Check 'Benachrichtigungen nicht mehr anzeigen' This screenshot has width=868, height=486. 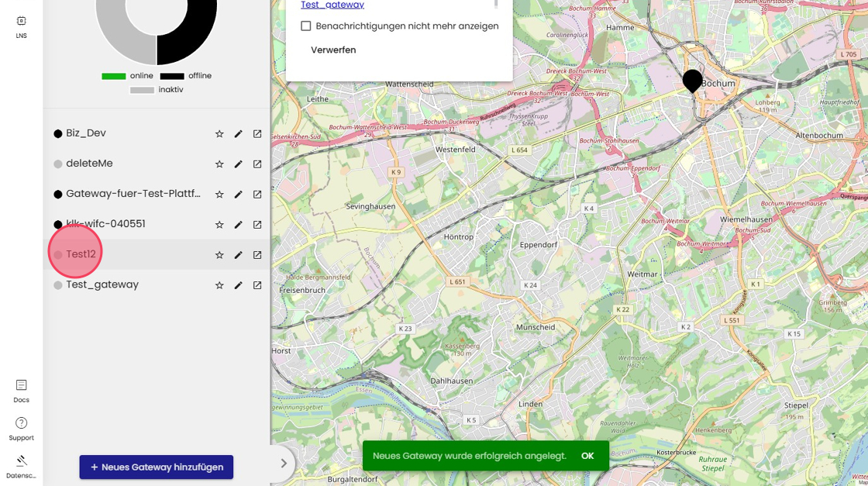306,26
